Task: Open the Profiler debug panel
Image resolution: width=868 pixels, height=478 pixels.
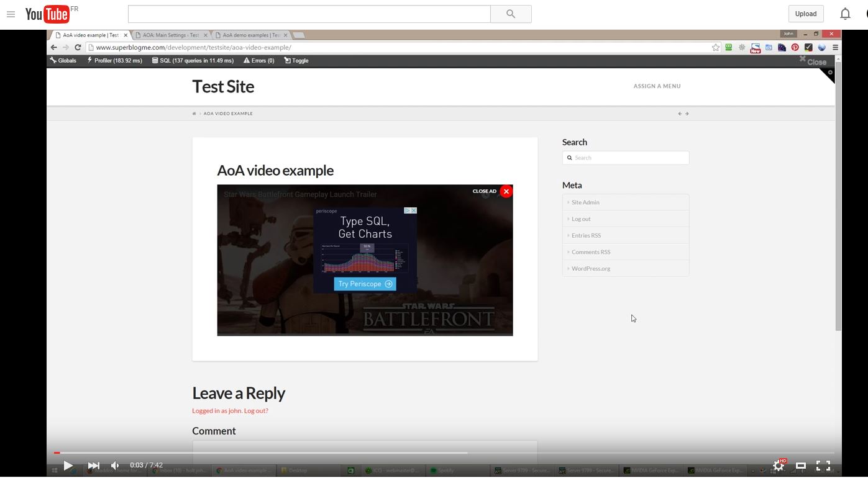Action: point(114,61)
